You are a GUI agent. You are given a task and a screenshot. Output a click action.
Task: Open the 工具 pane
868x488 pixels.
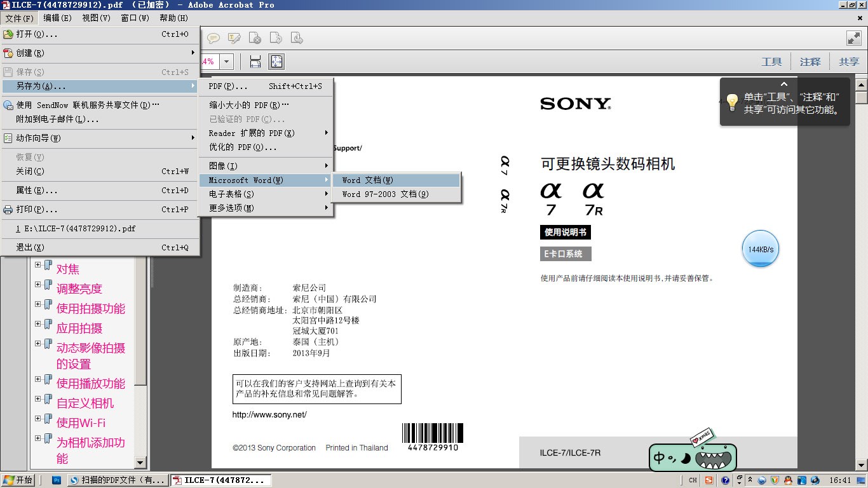771,62
